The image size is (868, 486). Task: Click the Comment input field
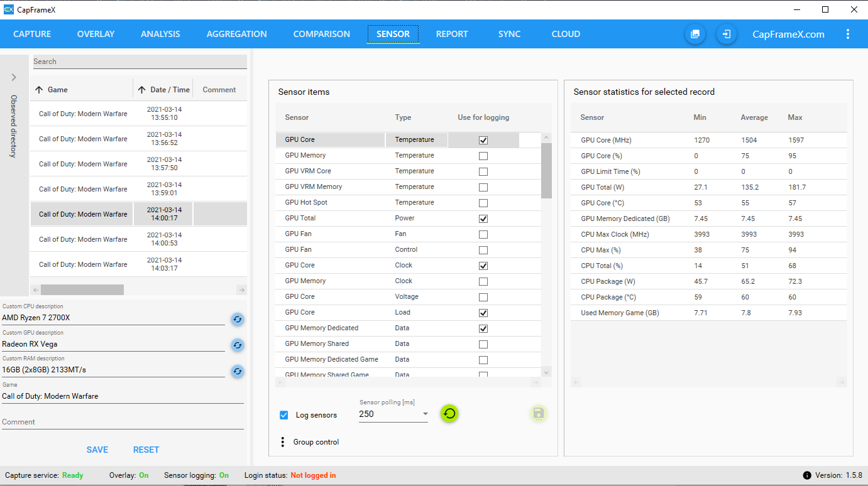pos(123,422)
